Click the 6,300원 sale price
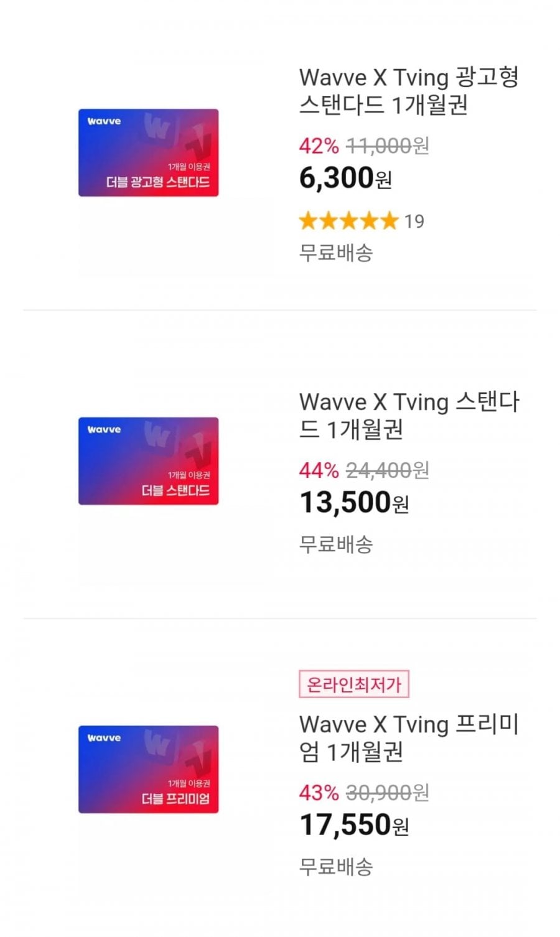This screenshot has height=937, width=560. click(345, 179)
